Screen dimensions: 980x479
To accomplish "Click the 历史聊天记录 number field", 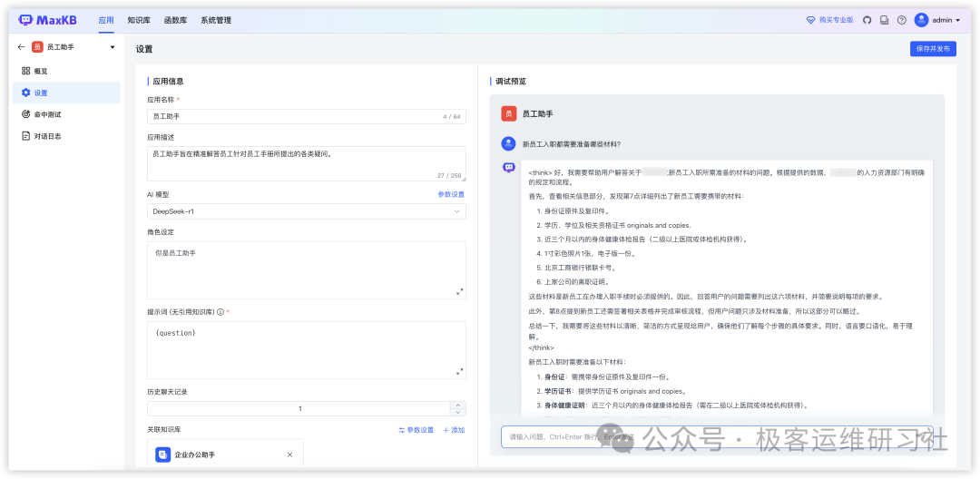I will (299, 408).
